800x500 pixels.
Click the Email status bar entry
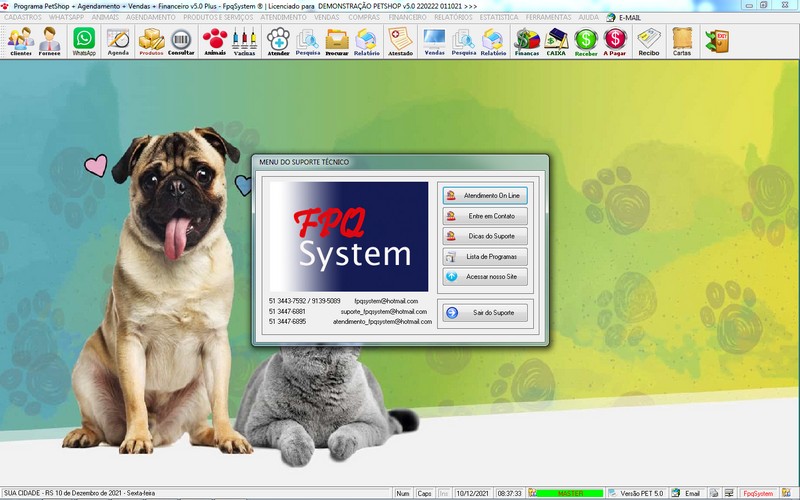tap(692, 493)
